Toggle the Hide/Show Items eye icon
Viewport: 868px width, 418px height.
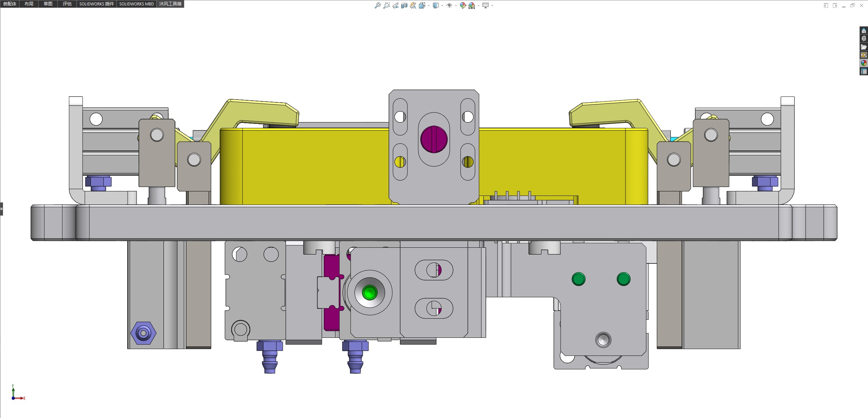pyautogui.click(x=449, y=5)
